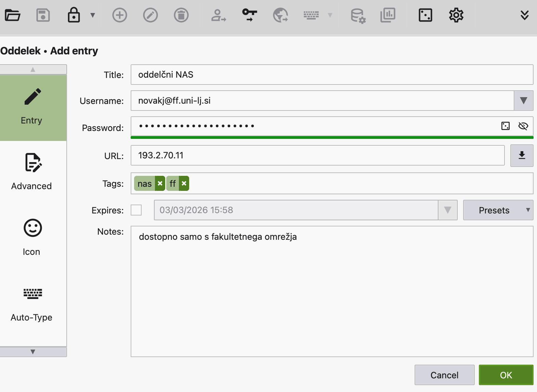537x392 pixels.
Task: Click the Notes text area
Action: [332, 291]
